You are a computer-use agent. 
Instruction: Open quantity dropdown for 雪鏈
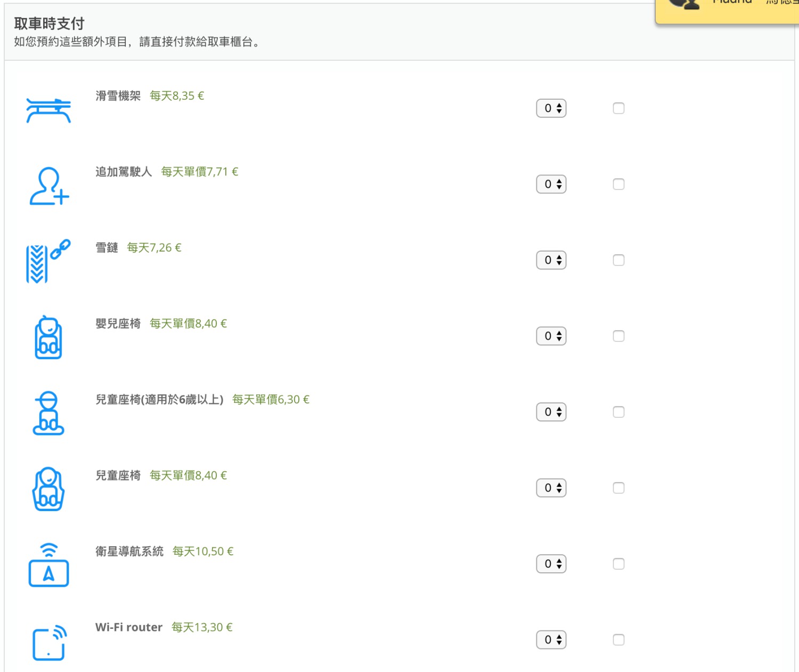tap(551, 260)
